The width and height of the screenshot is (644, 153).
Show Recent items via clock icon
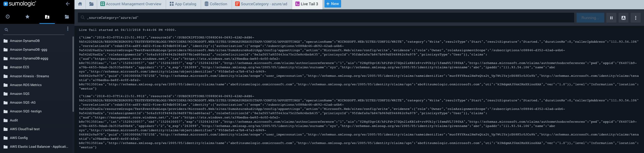click(8, 17)
